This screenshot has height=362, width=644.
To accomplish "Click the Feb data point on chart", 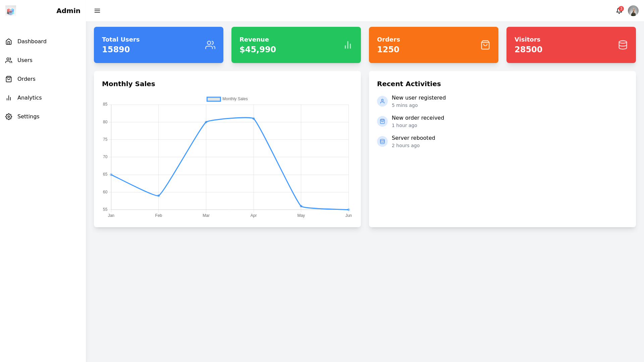I will click(x=159, y=196).
